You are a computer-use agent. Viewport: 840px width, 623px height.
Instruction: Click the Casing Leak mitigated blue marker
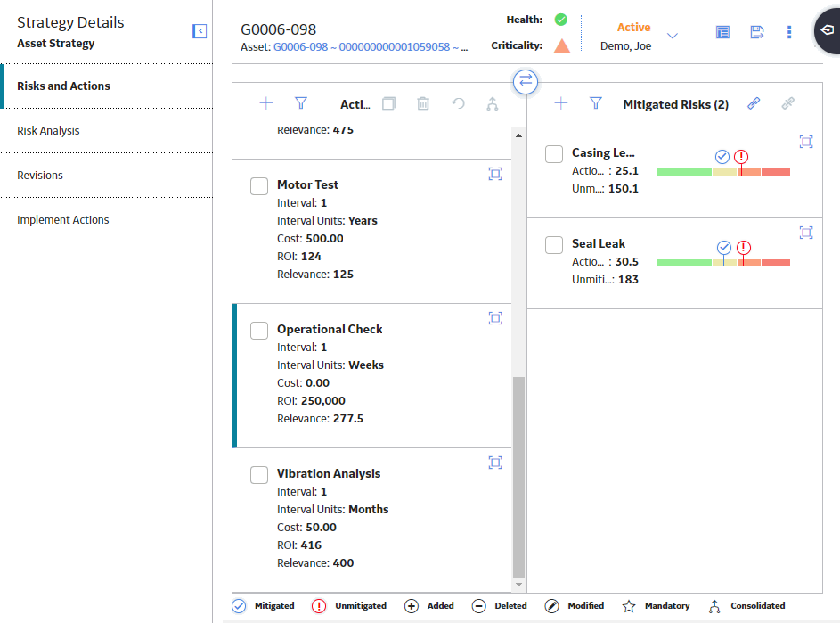[x=722, y=157]
